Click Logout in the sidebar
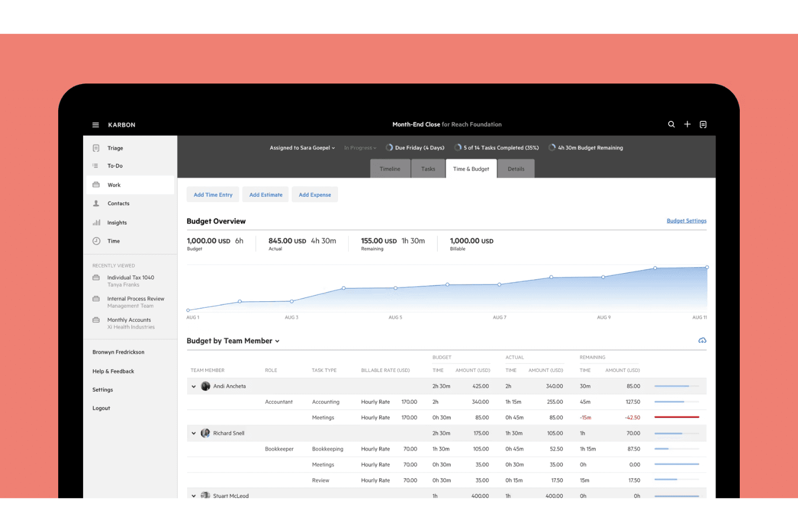The height and width of the screenshot is (532, 798). click(101, 408)
